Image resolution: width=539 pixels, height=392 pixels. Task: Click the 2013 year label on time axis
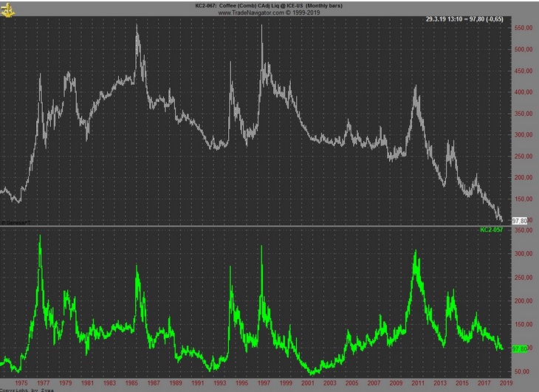point(440,383)
